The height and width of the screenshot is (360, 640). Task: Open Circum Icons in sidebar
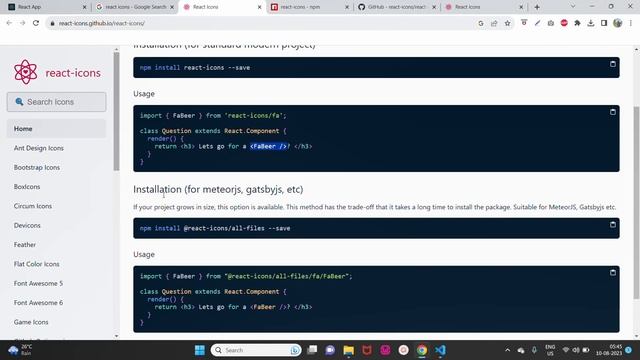[x=33, y=206]
